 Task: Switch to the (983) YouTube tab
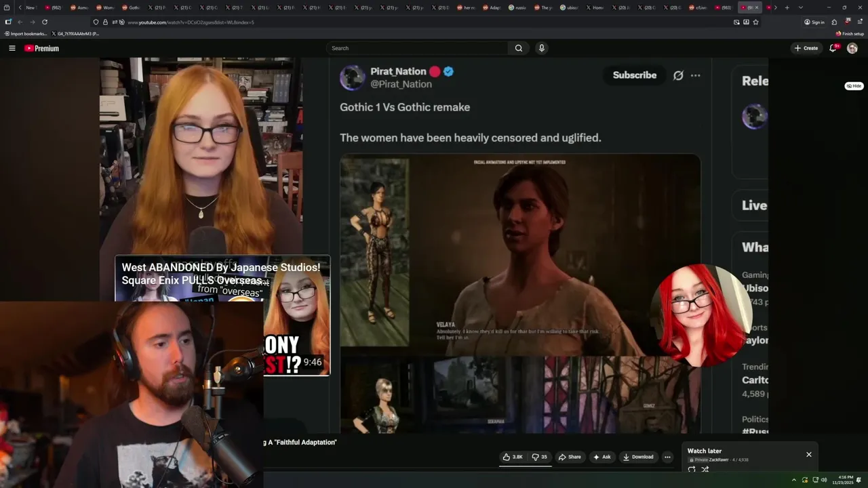pos(724,7)
